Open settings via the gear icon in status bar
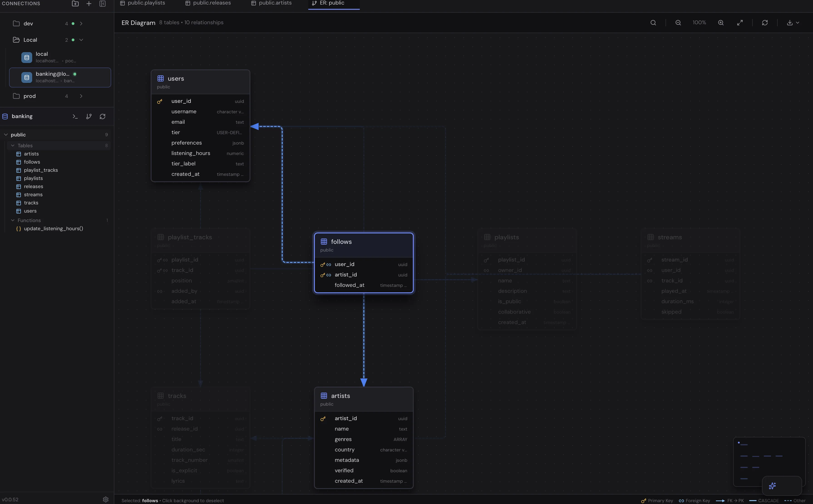The height and width of the screenshot is (504, 813). click(x=105, y=499)
